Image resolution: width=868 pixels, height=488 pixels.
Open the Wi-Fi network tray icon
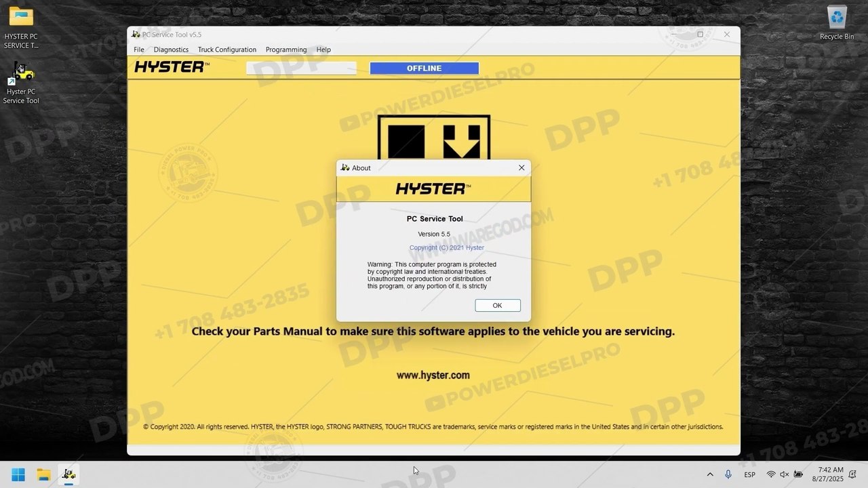point(771,474)
